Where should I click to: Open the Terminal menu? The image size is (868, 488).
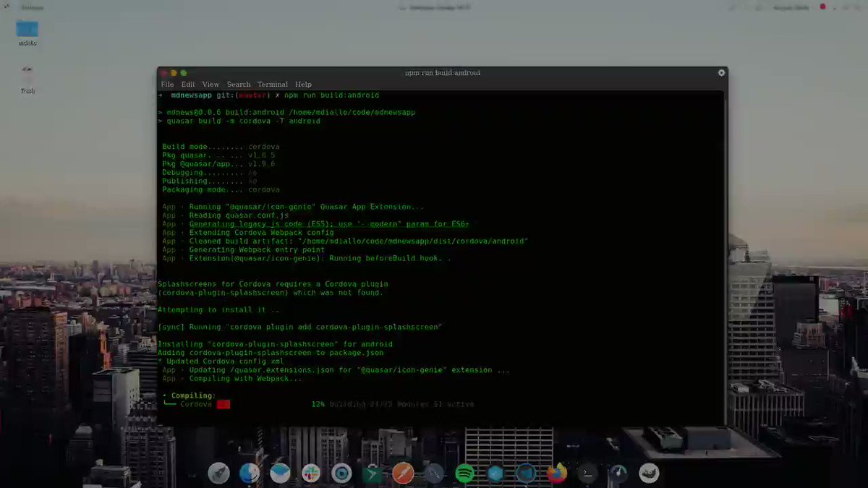tap(273, 85)
